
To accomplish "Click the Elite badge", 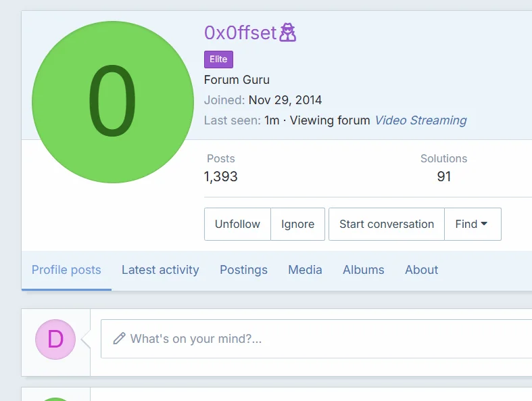I will (x=218, y=60).
